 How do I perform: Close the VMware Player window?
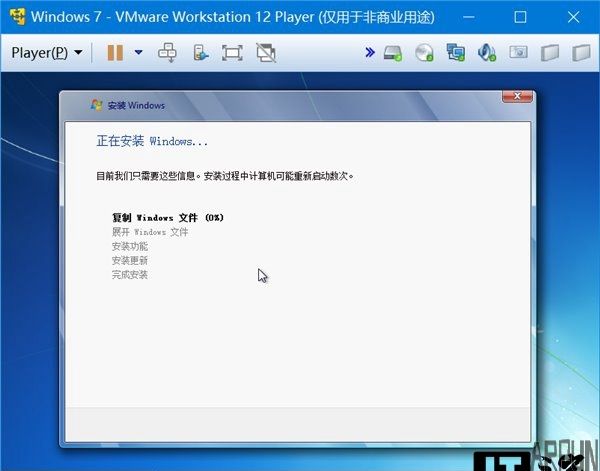[x=573, y=17]
